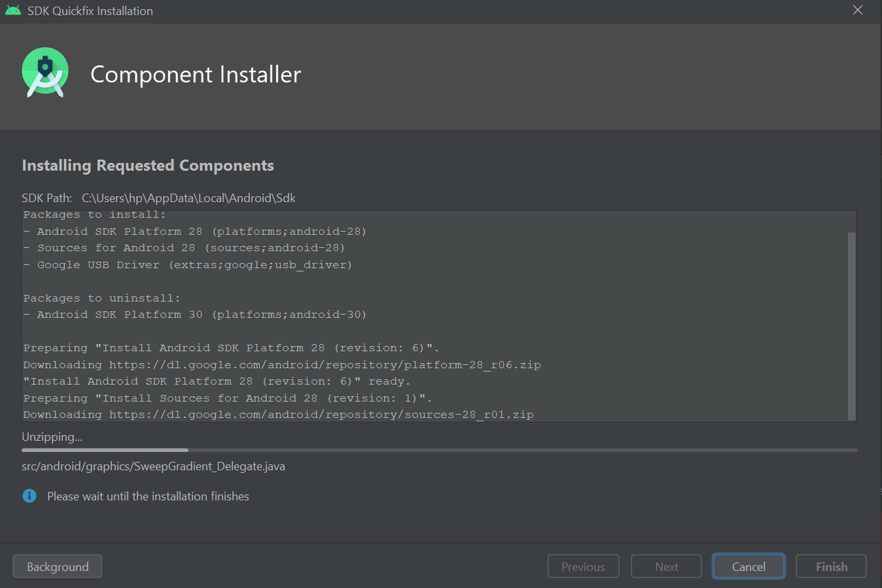The height and width of the screenshot is (588, 882).
Task: Click the SDK Path value C:\Users\hp\AppData\Local\Android\Sdk
Action: coord(188,198)
